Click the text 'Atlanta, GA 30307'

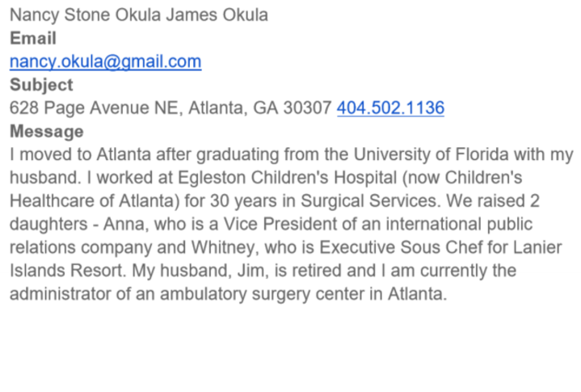[x=259, y=108]
